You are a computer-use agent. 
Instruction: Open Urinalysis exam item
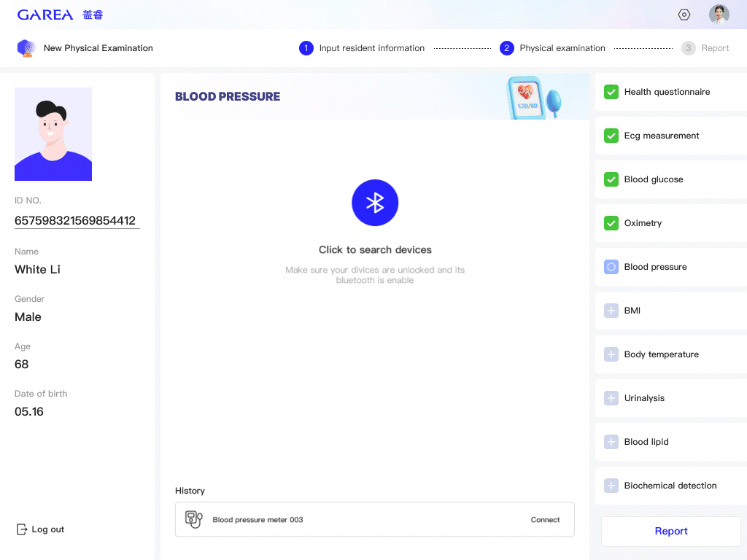click(671, 398)
